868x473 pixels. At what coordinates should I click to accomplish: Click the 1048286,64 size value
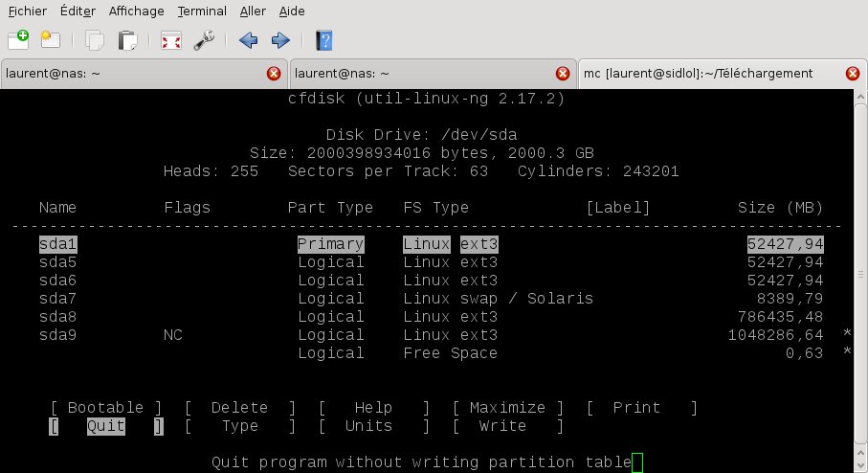point(775,335)
